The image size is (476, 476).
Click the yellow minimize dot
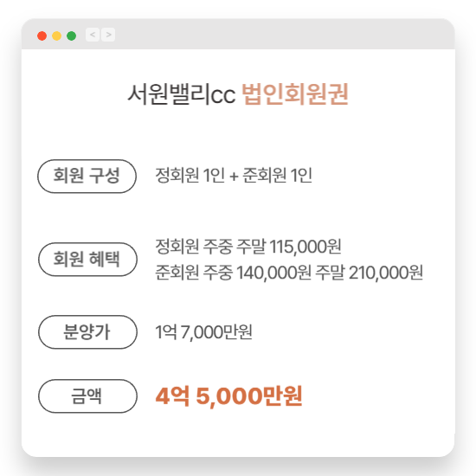click(57, 35)
